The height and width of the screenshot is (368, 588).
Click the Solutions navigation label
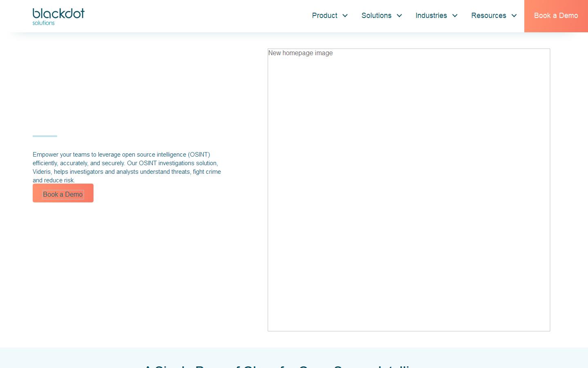(376, 16)
